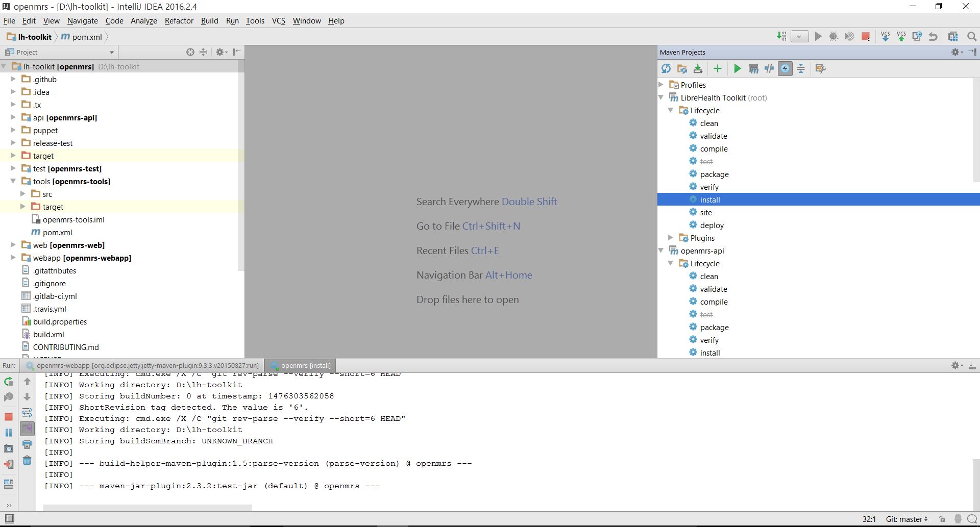Image resolution: width=980 pixels, height=527 pixels.
Task: Select the clean goal under LibreHealth Toolkit
Action: [x=709, y=123]
